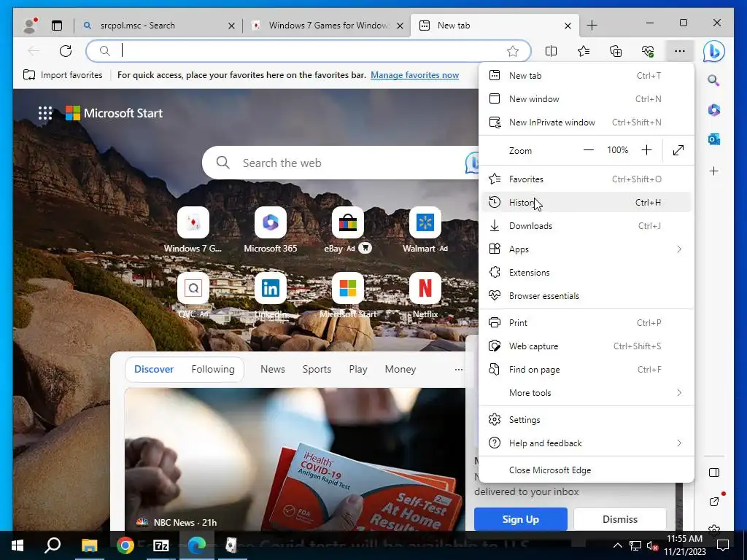Add a sidebar app with plus icon
Viewport: 747px width, 560px height.
pos(713,171)
